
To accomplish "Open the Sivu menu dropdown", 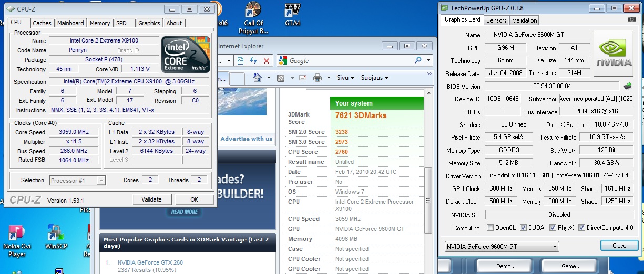I will [x=345, y=78].
